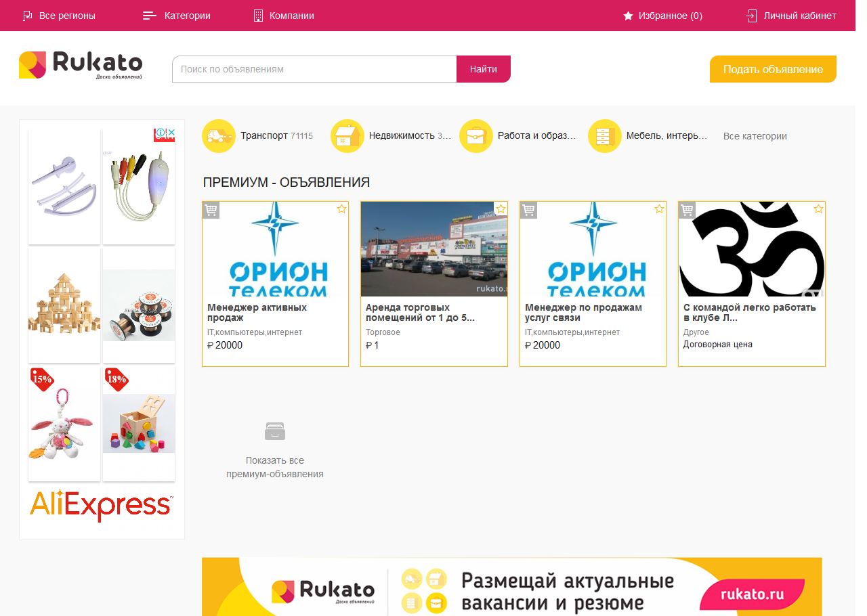Focus the Поиск по объявлениям search field
Image resolution: width=867 pixels, height=616 pixels.
point(314,69)
